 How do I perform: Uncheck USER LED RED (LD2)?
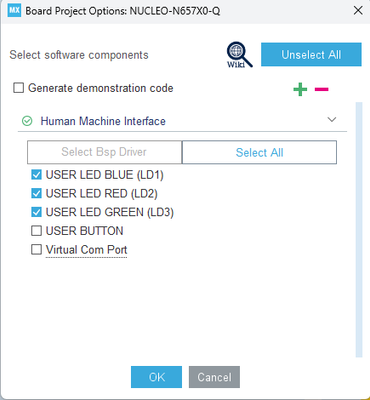coord(36,193)
